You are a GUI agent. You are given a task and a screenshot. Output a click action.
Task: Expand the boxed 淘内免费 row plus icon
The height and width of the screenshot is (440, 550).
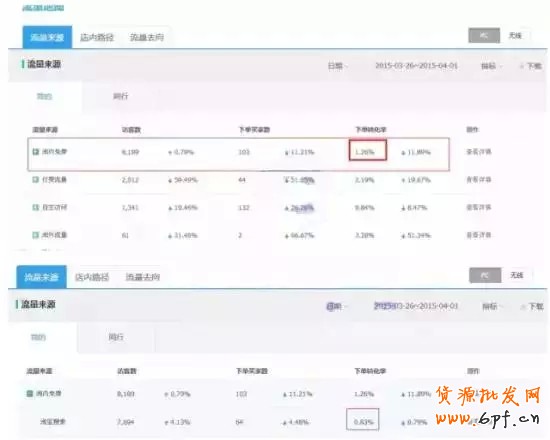click(x=35, y=152)
